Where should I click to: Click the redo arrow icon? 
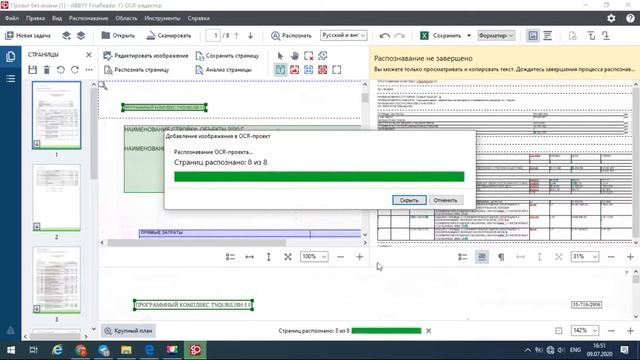point(400,36)
